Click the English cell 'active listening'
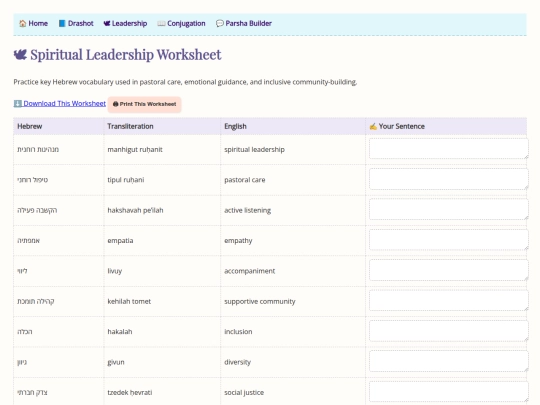The image size is (540, 405). pos(248,210)
